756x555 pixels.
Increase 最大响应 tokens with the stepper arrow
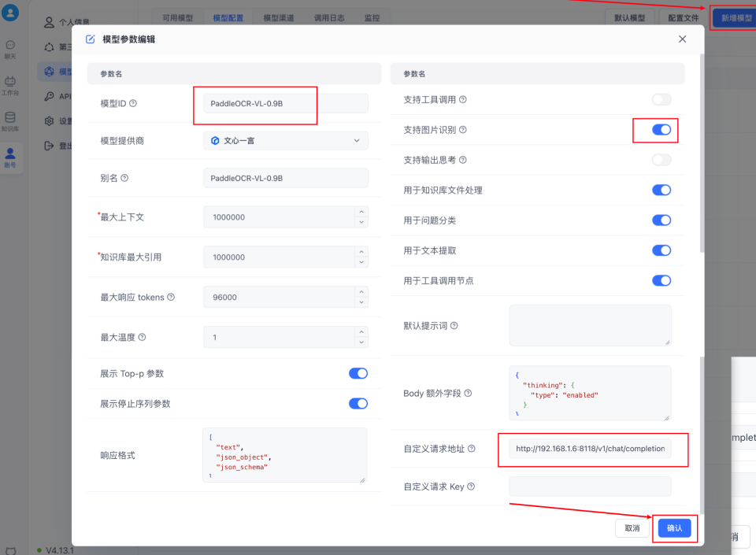361,292
